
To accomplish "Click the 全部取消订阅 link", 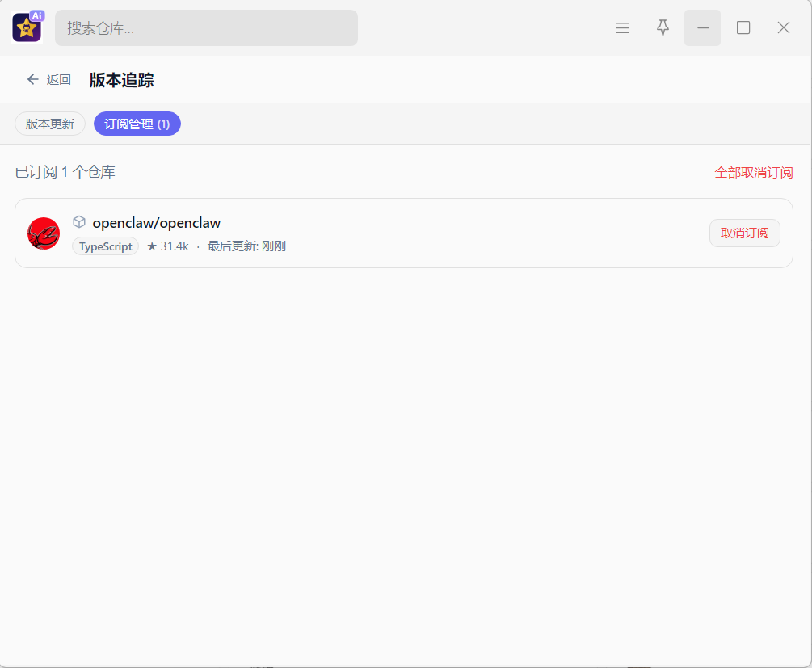I will pyautogui.click(x=753, y=172).
